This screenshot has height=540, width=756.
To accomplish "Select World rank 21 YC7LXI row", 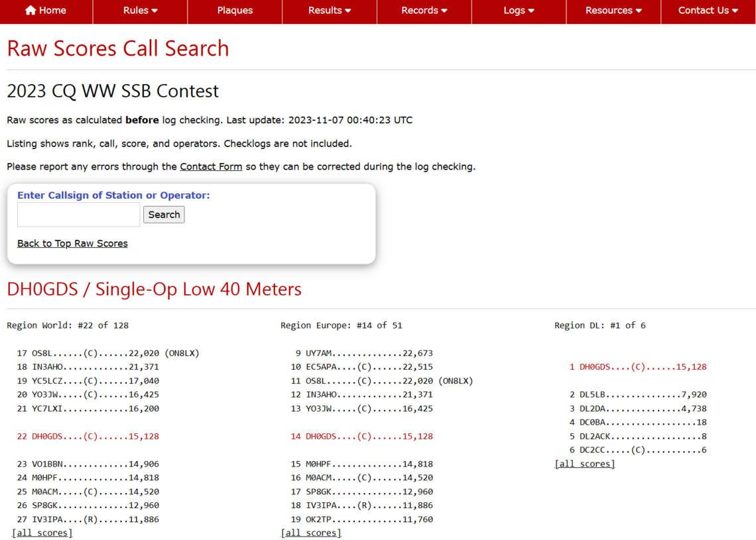I will coord(88,409).
